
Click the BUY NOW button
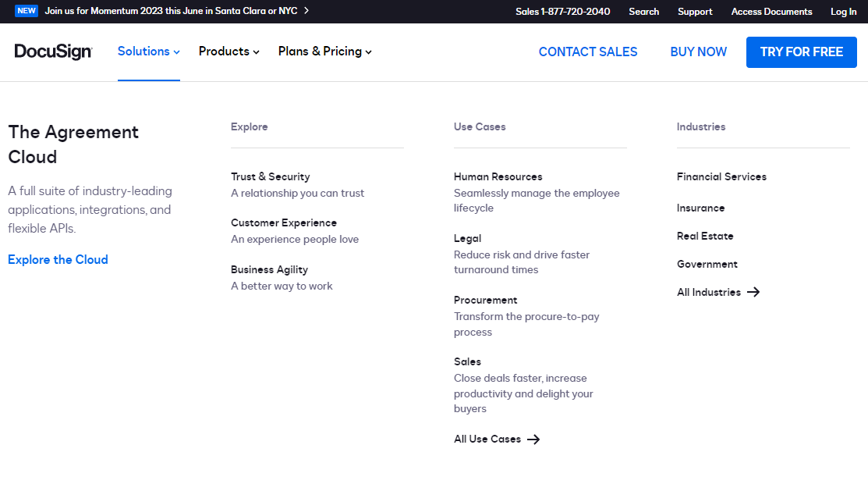pos(698,52)
